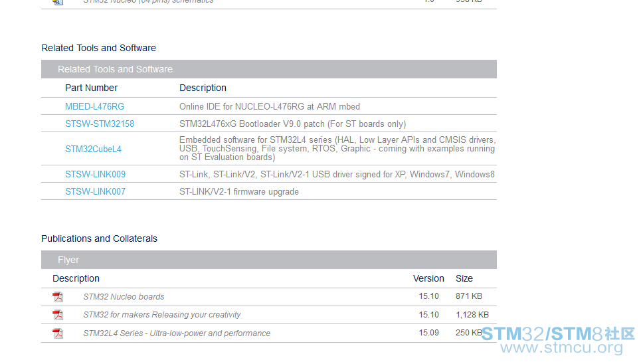Click the 'Flyer' gray section header
Image resolution: width=639 pixels, height=364 pixels.
click(x=269, y=260)
